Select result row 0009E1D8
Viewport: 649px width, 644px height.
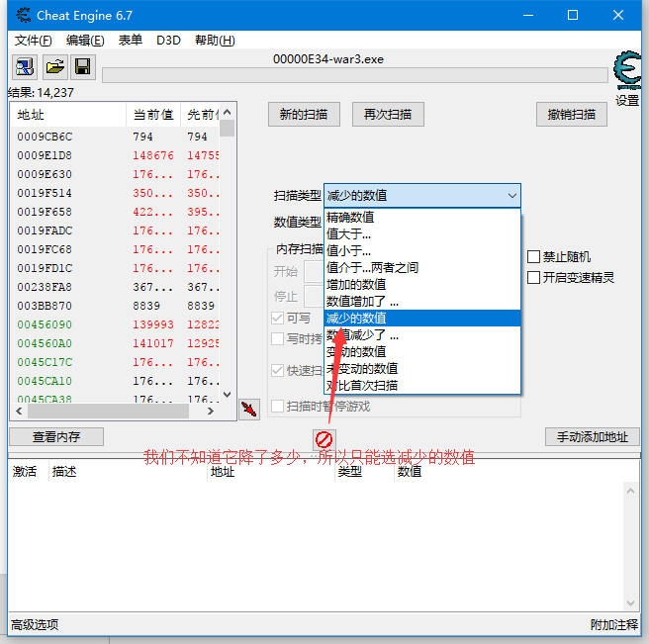pos(116,155)
